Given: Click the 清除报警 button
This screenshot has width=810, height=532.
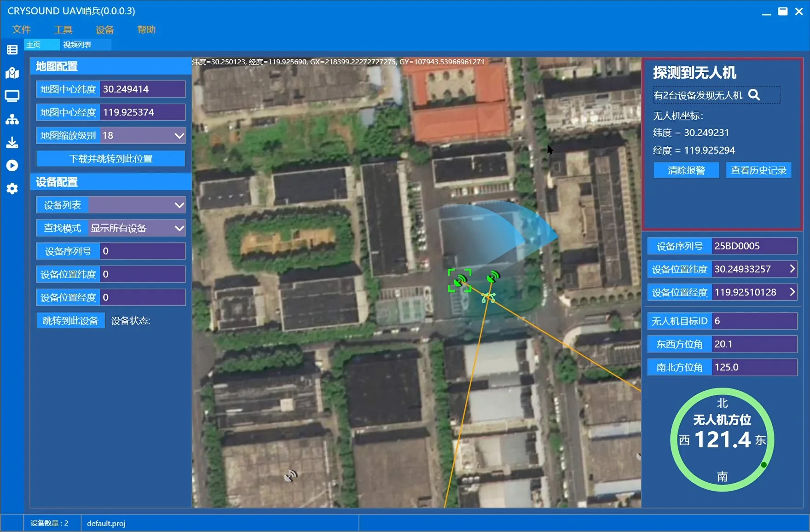Looking at the screenshot, I should pos(686,170).
